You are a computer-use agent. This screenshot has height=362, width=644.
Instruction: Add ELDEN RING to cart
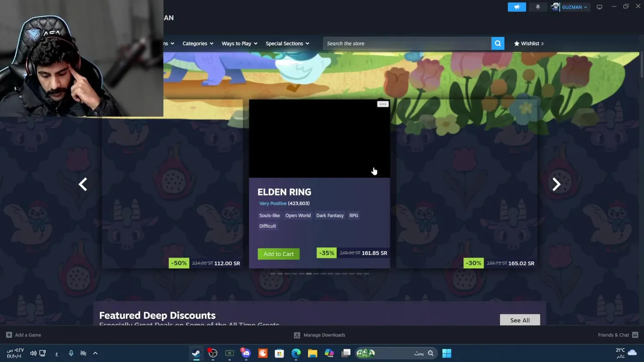coord(279,254)
